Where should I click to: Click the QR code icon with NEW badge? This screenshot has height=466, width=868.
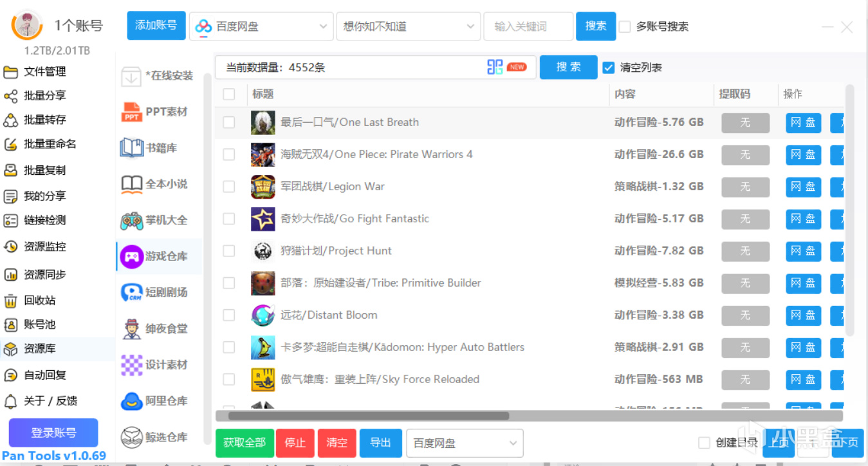495,67
